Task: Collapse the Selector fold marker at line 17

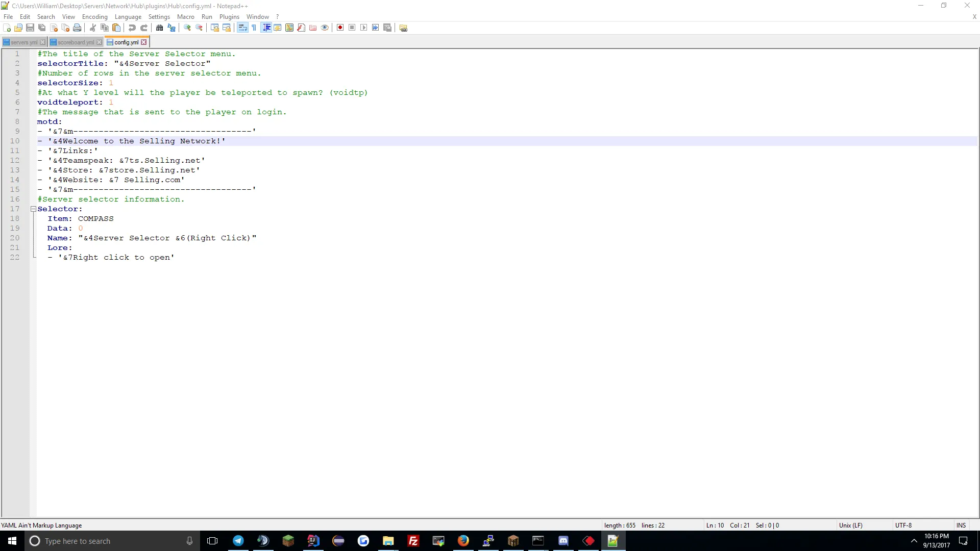Action: pos(33,209)
